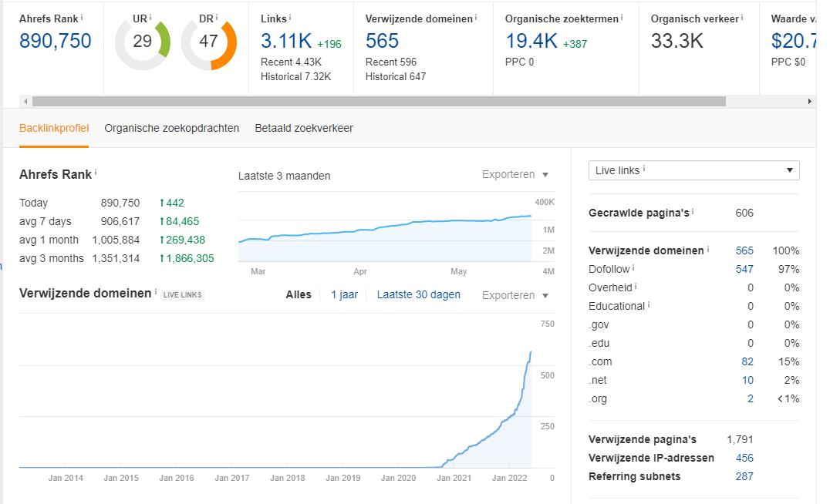
Task: Open .org domains count 2
Action: 750,398
